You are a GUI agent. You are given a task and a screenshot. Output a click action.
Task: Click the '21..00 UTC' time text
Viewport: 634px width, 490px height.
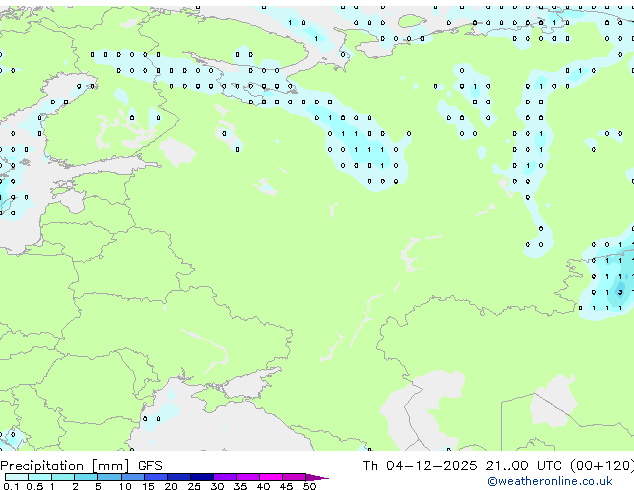pos(524,466)
